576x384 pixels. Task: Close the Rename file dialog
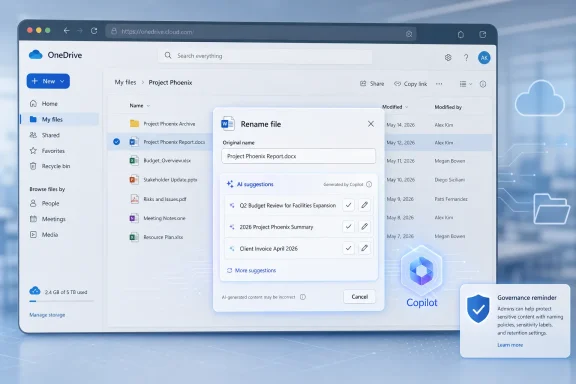(371, 124)
